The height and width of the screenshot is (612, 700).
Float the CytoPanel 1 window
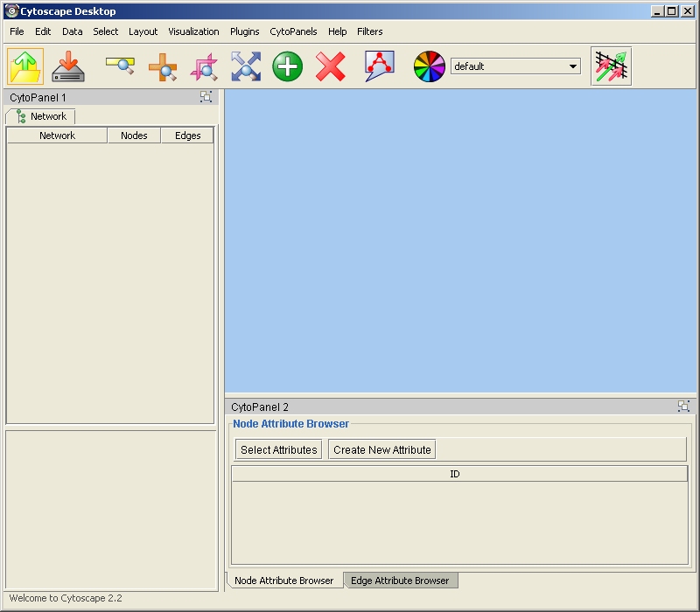[x=206, y=97]
